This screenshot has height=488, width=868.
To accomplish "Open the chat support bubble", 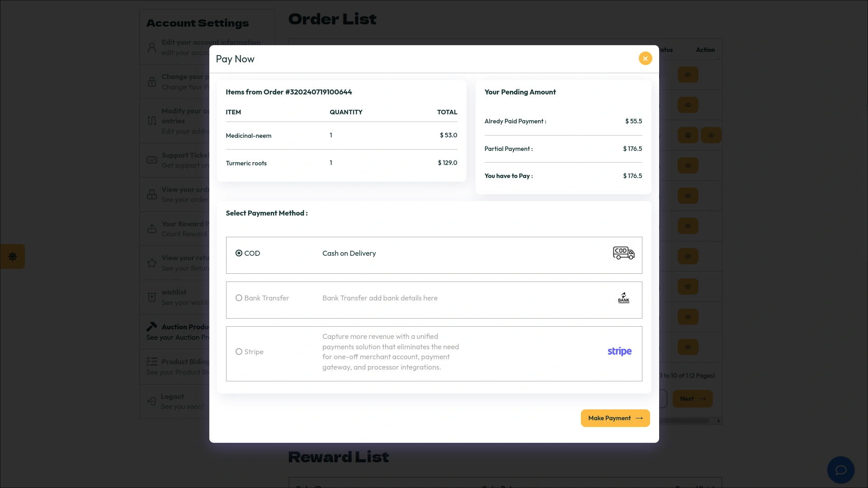I will 840,470.
